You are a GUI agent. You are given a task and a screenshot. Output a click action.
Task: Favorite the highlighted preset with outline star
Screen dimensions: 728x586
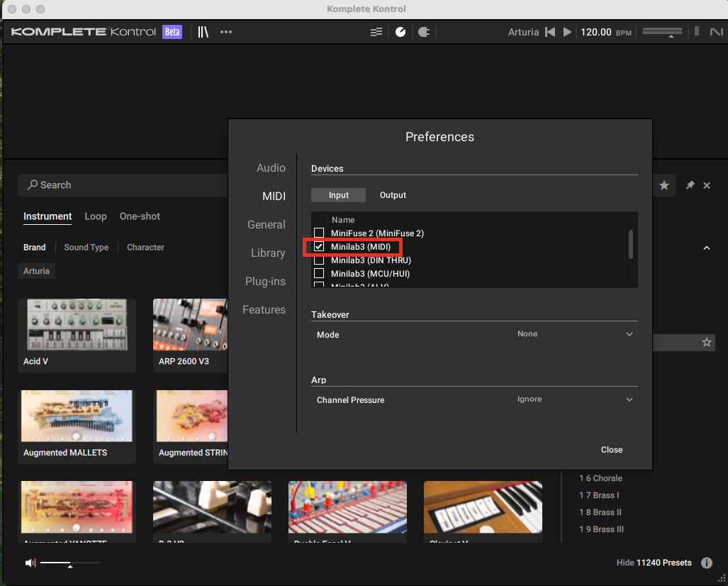[x=707, y=343]
